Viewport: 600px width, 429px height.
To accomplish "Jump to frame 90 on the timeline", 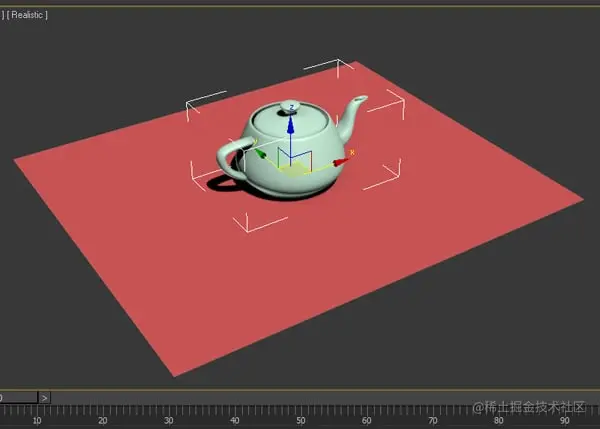I will [565, 421].
